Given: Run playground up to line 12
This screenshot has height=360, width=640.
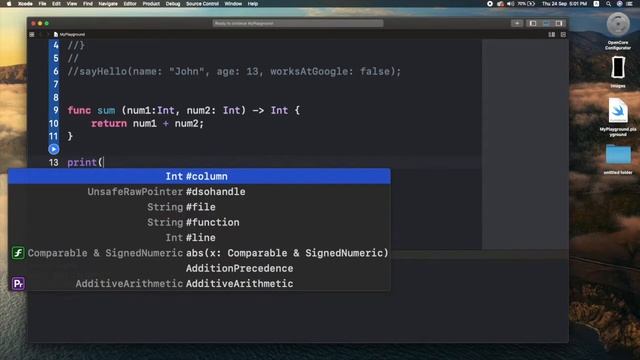Looking at the screenshot, I should point(53,149).
